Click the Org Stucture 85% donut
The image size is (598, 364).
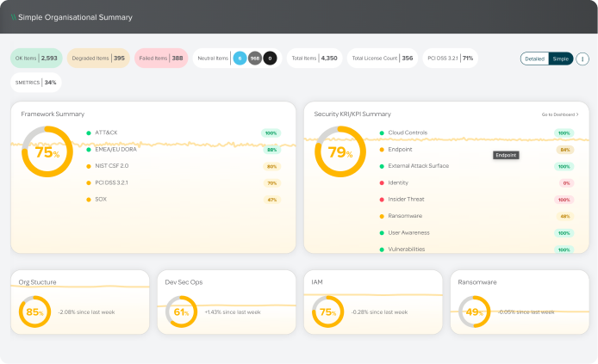point(34,312)
